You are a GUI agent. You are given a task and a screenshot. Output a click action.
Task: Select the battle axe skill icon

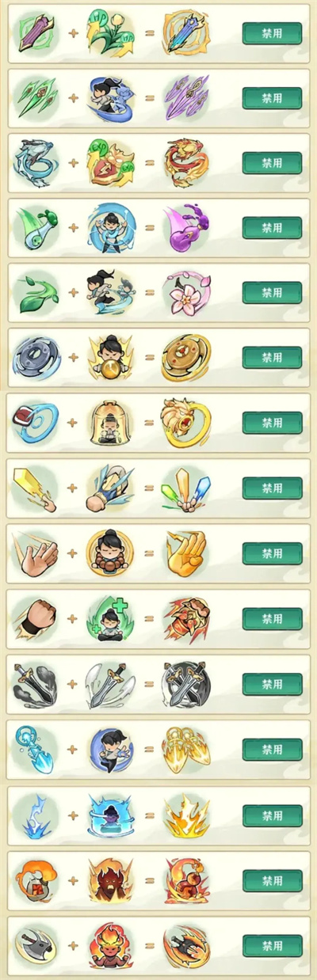(x=36, y=945)
